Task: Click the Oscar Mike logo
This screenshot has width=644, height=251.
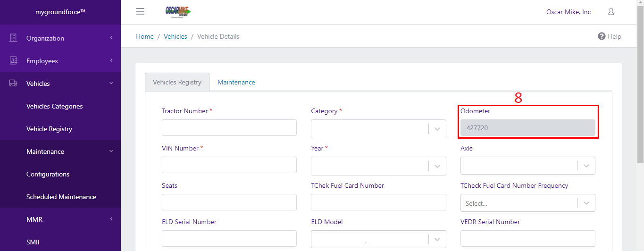Action: pyautogui.click(x=178, y=12)
